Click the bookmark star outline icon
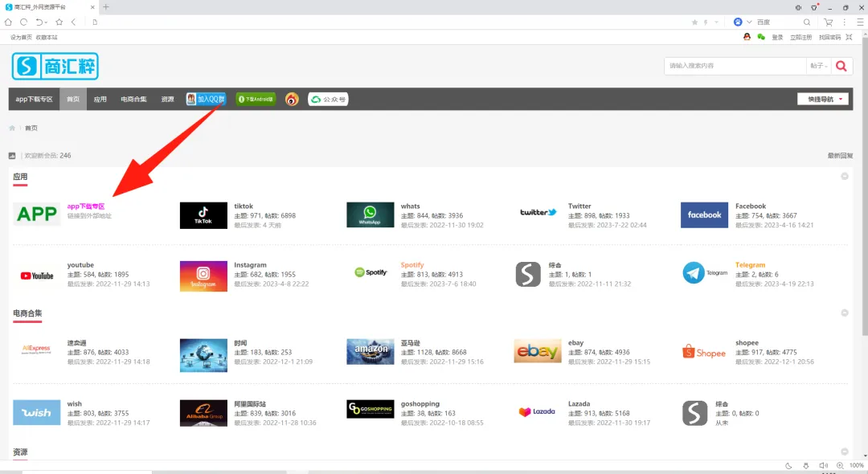The width and height of the screenshot is (868, 474). [x=59, y=22]
